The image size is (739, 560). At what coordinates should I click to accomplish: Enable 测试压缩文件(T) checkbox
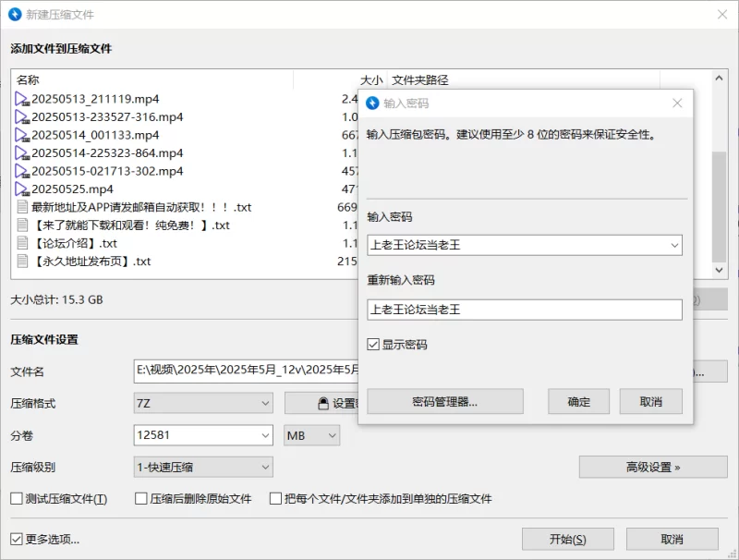(x=17, y=499)
